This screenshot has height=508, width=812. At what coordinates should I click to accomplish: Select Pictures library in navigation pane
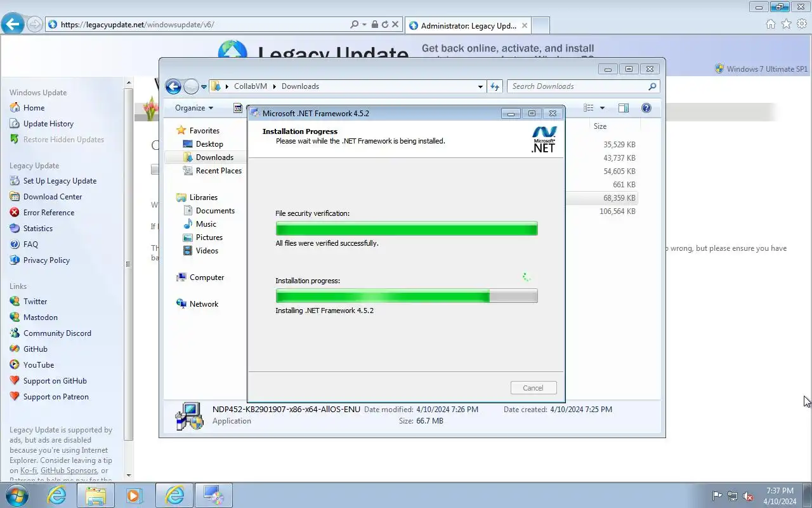pos(209,237)
